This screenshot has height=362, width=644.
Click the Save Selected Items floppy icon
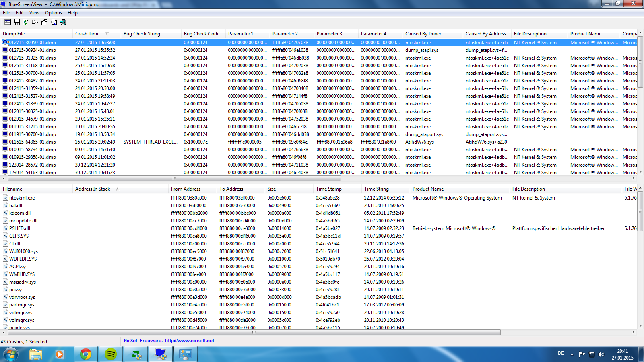click(x=17, y=23)
